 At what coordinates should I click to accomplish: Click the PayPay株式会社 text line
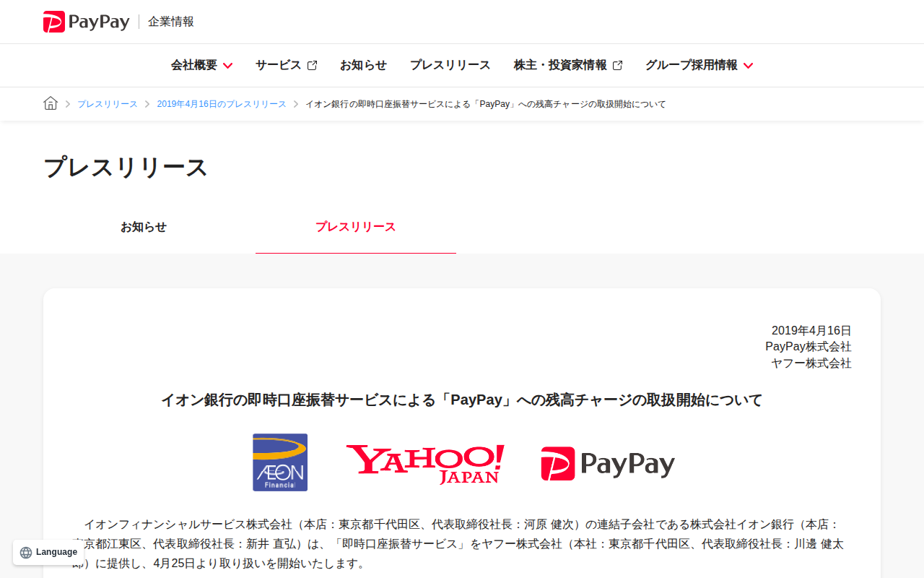coord(808,347)
